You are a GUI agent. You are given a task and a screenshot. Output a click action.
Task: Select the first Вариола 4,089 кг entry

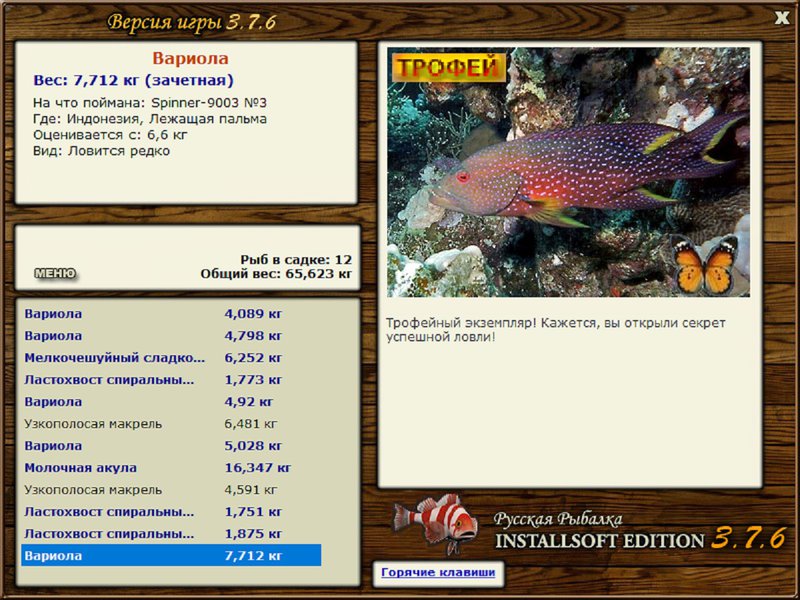coord(171,314)
